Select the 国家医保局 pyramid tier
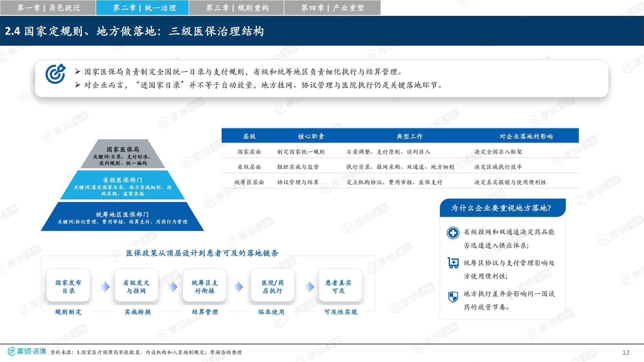The width and height of the screenshot is (644, 362). [123, 154]
